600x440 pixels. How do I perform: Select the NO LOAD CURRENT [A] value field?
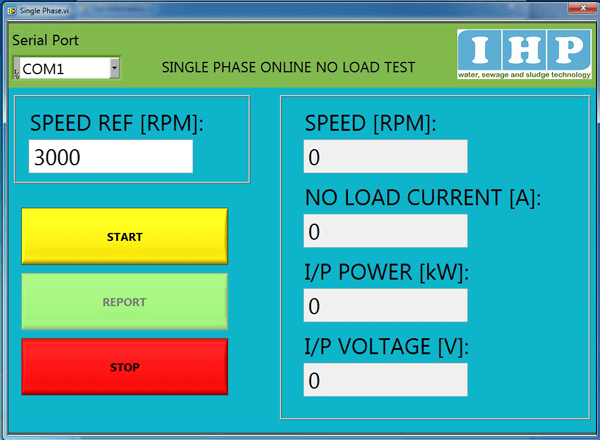click(385, 231)
